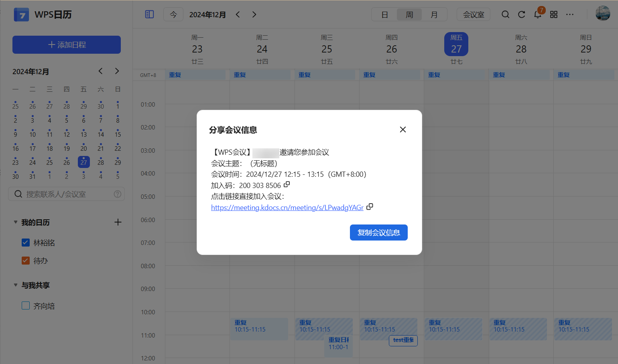
Task: Go to next week in header
Action: 254,14
